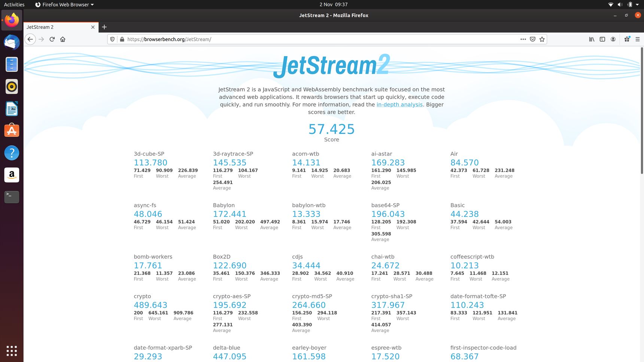Click the coffeescript-wtb score 10.213
Image resolution: width=644 pixels, height=362 pixels.
[x=465, y=266]
